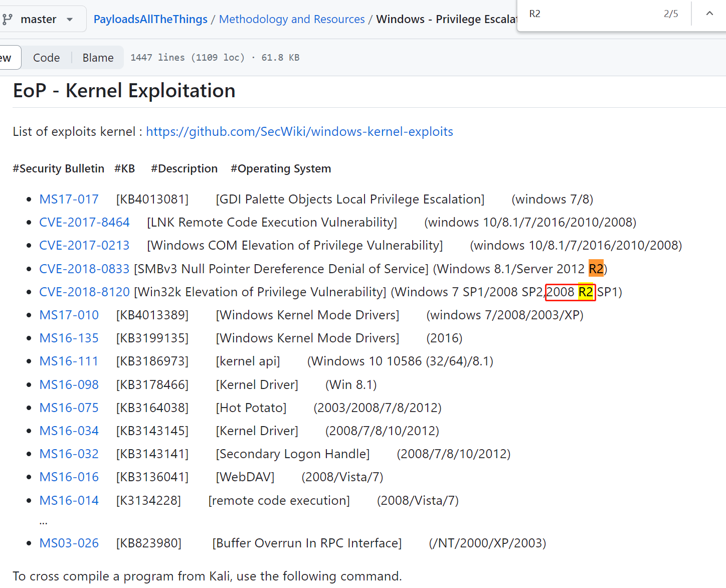Open the MS17-017 bulletin link
Viewport: 726px width, 588px height.
pyautogui.click(x=69, y=199)
